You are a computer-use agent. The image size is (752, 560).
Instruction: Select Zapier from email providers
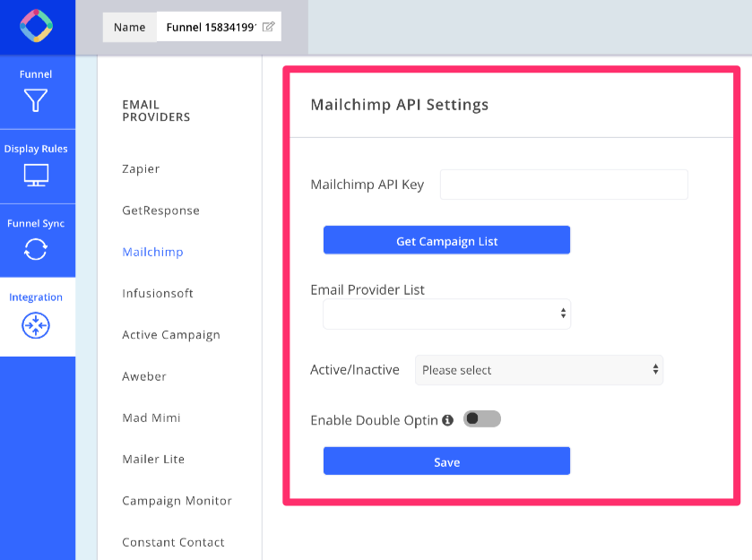(141, 169)
